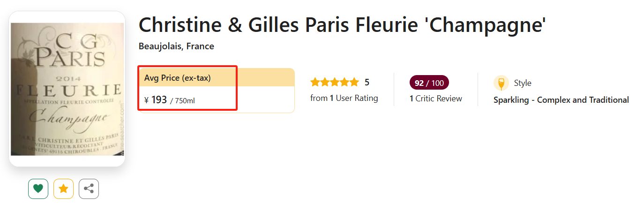Click the fifth star in the user rating

click(x=354, y=83)
